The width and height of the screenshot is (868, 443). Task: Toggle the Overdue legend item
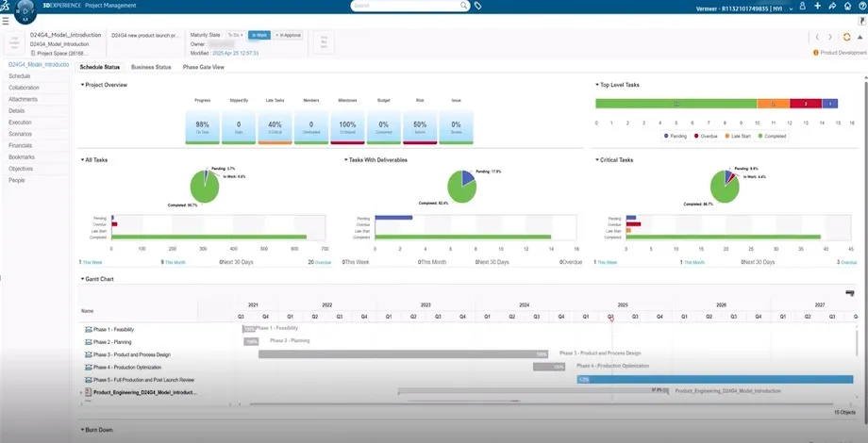[706, 136]
